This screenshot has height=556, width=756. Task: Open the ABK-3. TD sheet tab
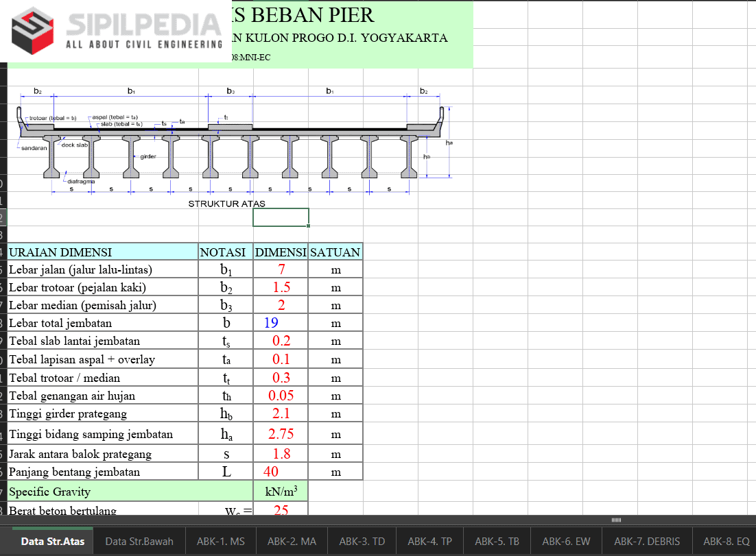pyautogui.click(x=362, y=541)
